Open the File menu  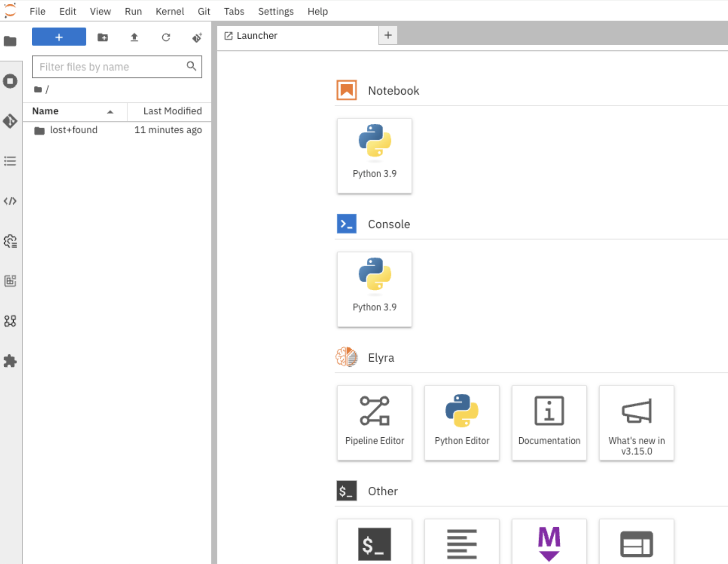38,11
